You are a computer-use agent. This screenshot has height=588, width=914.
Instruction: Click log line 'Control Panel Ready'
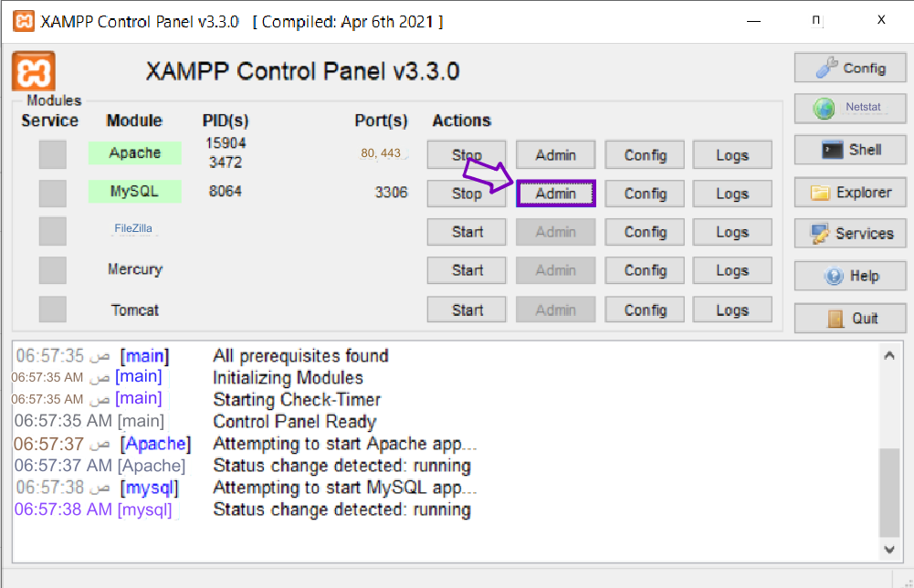[294, 421]
